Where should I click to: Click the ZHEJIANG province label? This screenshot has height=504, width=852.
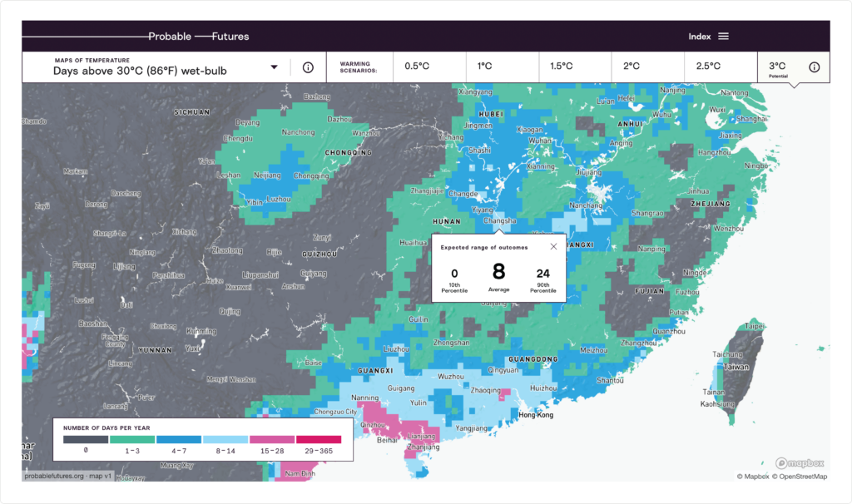coord(711,204)
